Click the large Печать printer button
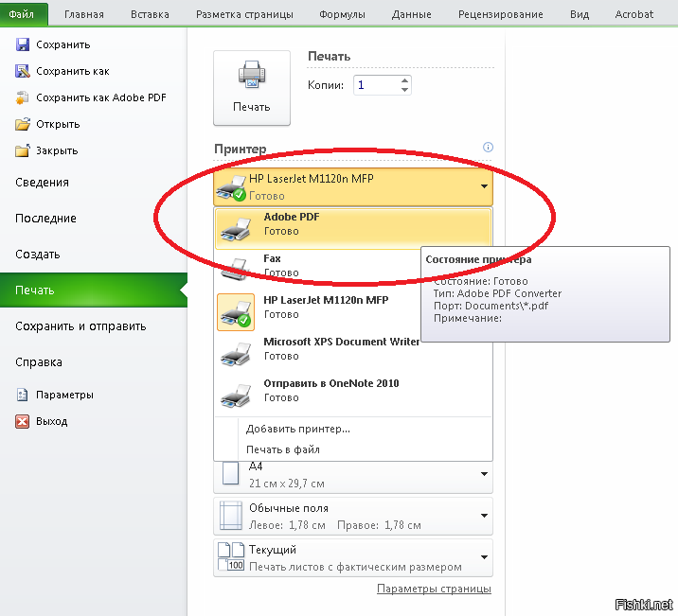Image resolution: width=678 pixels, height=616 pixels. click(251, 87)
